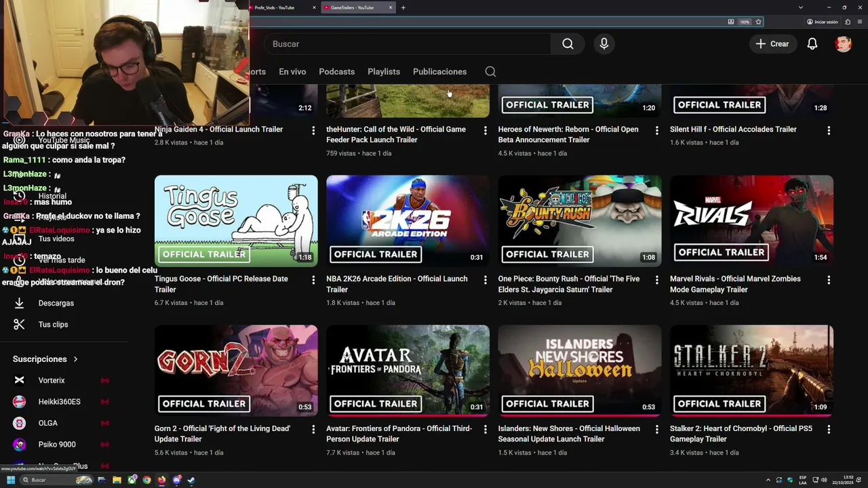Open options for Heroes of Newerth video
This screenshot has width=868, height=488.
tap(656, 130)
